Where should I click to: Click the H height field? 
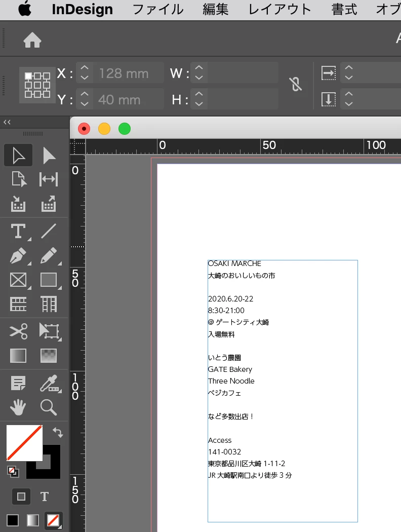pos(243,99)
